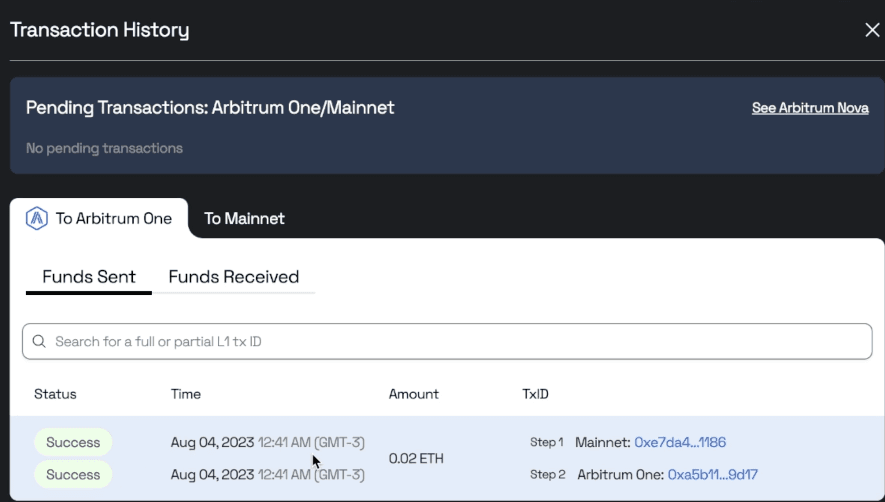Click the Pending Transactions heading

pyautogui.click(x=210, y=108)
